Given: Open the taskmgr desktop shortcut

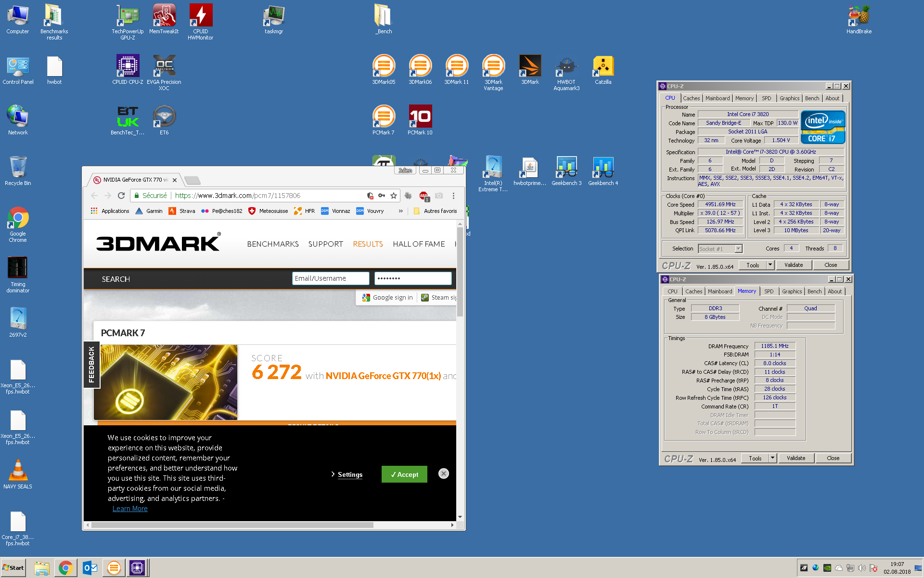Looking at the screenshot, I should (274, 19).
